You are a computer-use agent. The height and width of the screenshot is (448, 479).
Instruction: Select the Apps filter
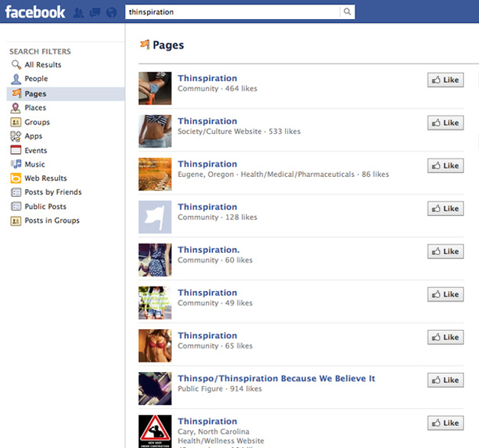[66, 136]
